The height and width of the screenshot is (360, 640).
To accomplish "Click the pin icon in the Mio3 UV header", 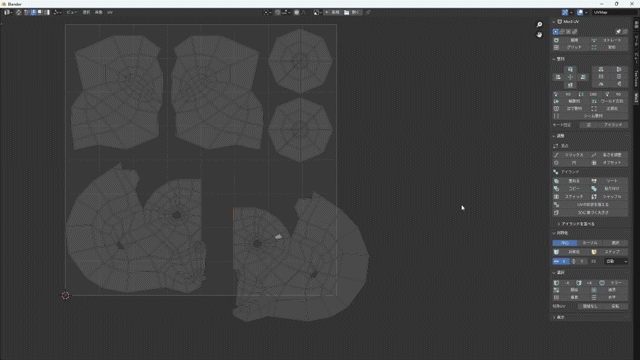I will point(618,31).
